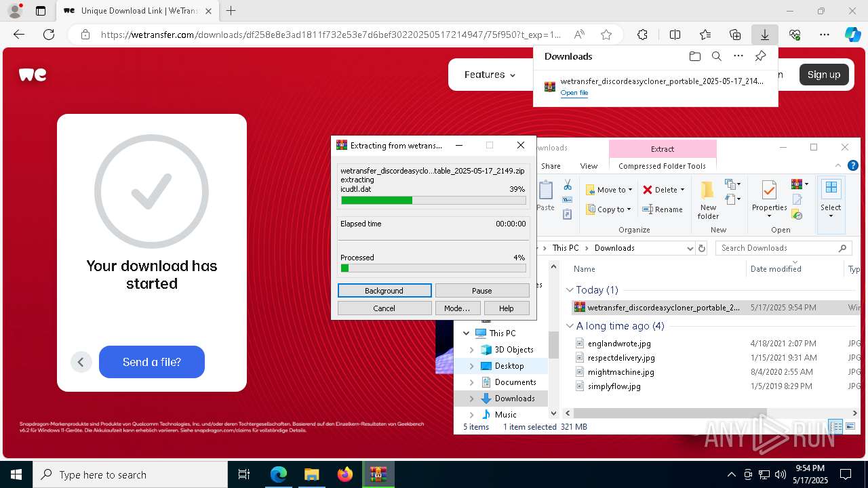The height and width of the screenshot is (488, 868).
Task: Open Windows Start menu
Action: (16, 474)
